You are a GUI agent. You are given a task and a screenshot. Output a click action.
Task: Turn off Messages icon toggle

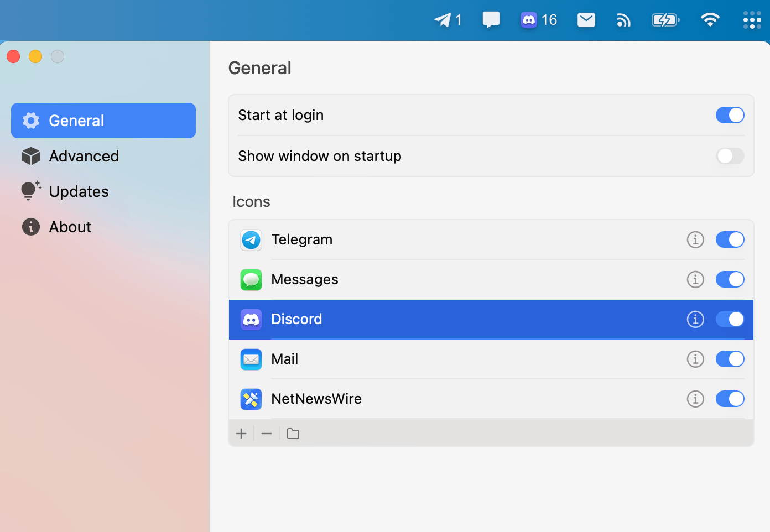pos(730,279)
